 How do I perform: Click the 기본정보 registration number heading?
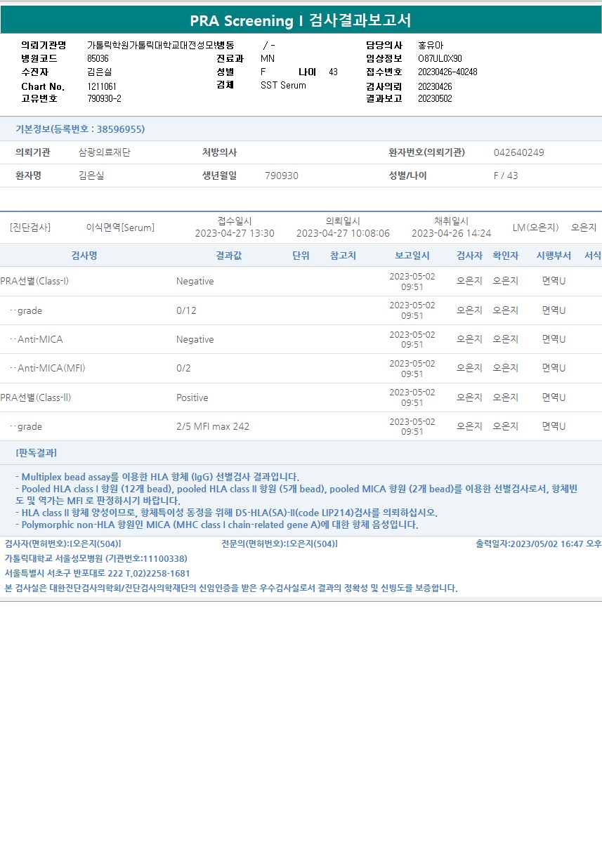point(80,129)
